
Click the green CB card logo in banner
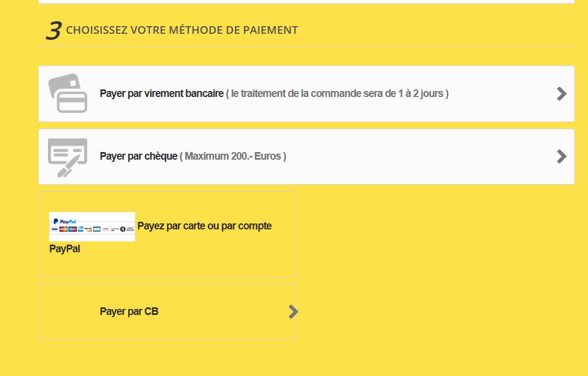pos(97,229)
